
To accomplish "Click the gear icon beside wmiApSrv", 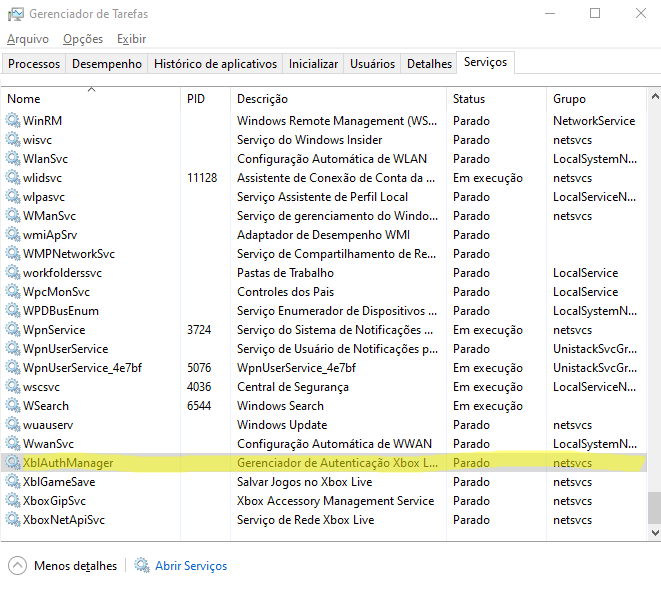I will pyautogui.click(x=13, y=234).
